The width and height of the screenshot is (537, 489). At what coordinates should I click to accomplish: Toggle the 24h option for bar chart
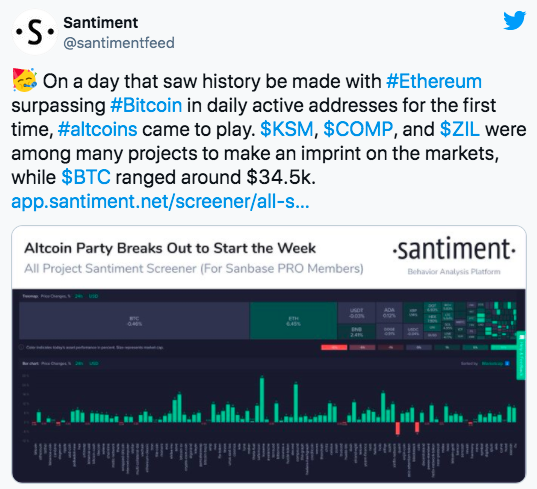(x=79, y=363)
